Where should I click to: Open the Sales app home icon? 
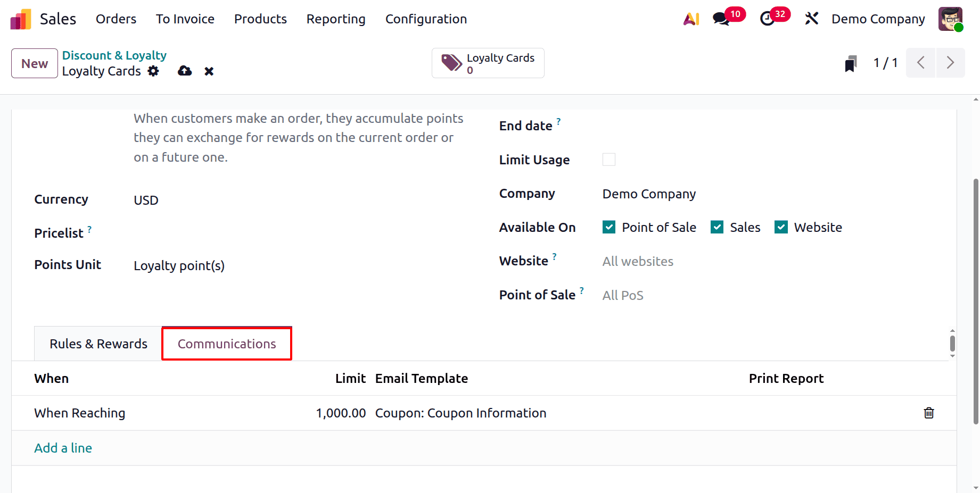[x=20, y=19]
